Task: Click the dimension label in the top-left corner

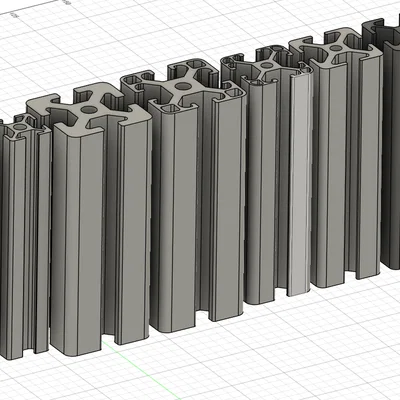Action: click(14, 15)
